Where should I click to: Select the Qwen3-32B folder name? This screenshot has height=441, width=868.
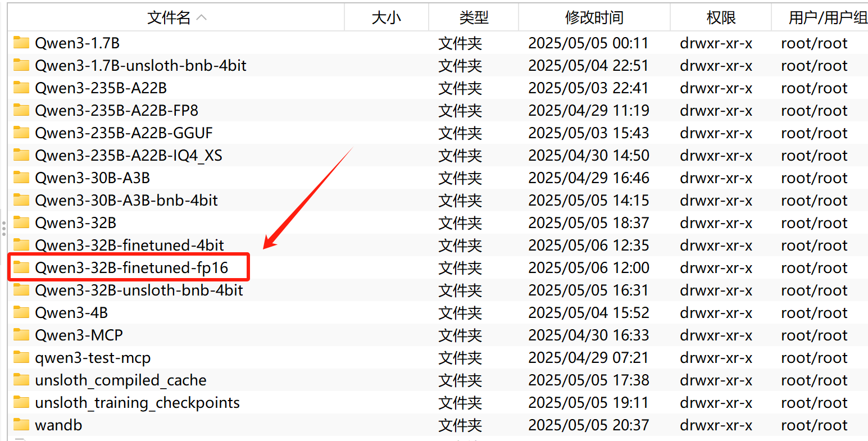[76, 223]
